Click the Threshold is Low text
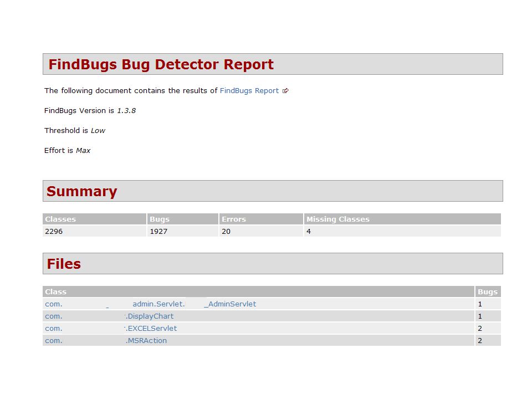 click(75, 131)
